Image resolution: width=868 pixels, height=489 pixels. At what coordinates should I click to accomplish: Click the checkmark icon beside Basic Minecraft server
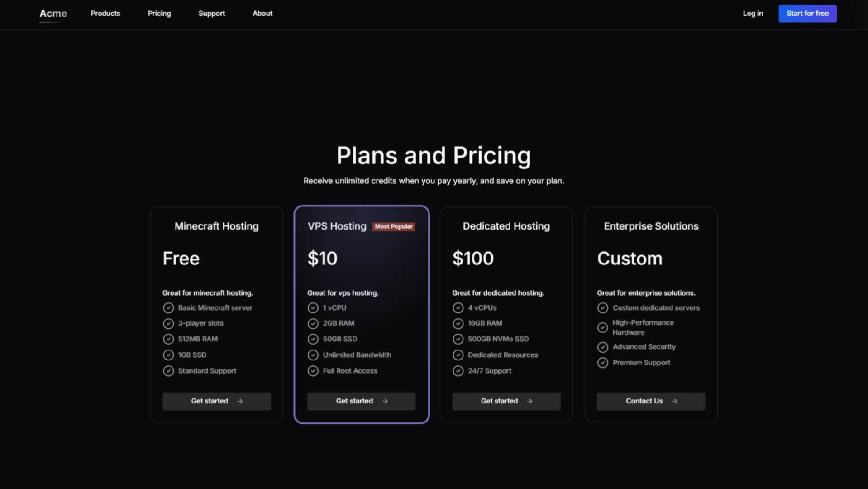[168, 307]
